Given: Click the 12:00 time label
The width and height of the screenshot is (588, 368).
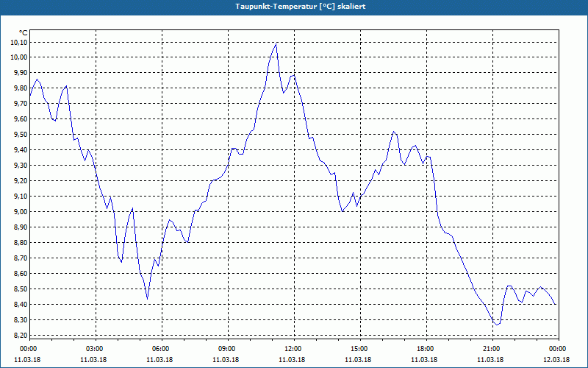Looking at the screenshot, I should (x=292, y=349).
